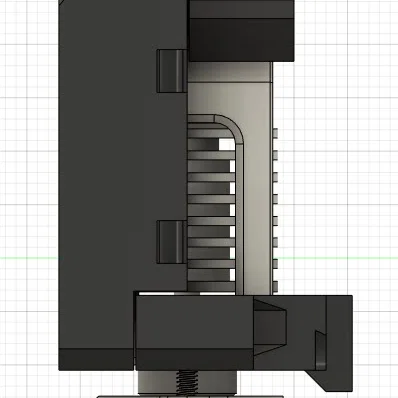The height and width of the screenshot is (398, 398).
Task: Select the curved tube bend over the fins
Action: [228, 128]
